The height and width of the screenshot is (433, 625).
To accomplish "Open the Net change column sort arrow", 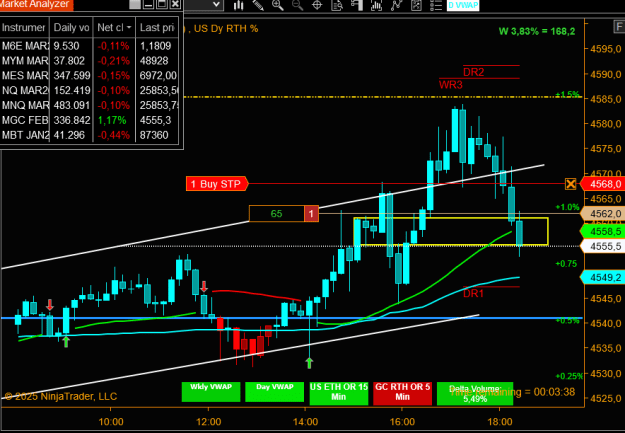I will (129, 28).
